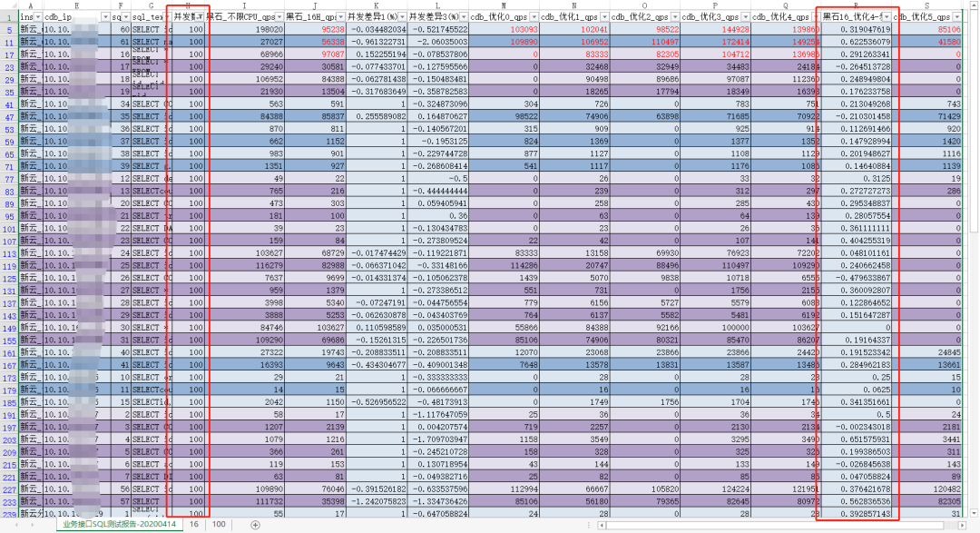Viewport: 980px width, 533px height.
Task: Click red cell value 85106 in column S
Action: click(x=926, y=29)
